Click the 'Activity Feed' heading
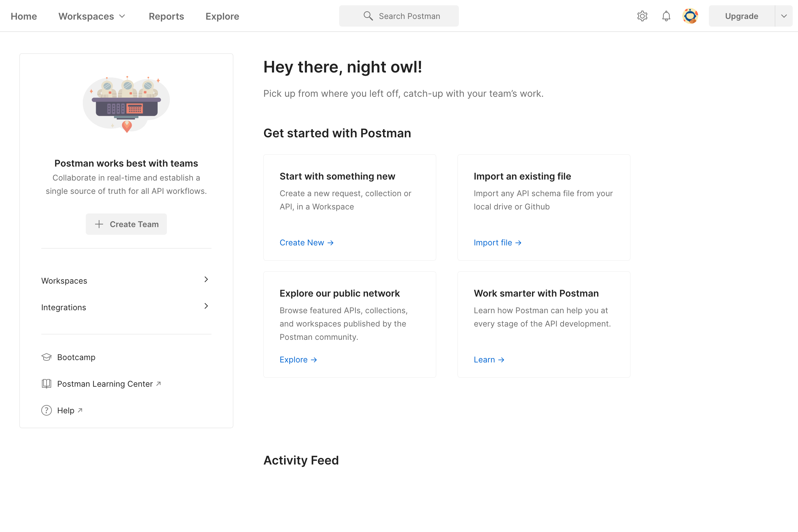Viewport: 798px width, 532px height. pyautogui.click(x=301, y=461)
